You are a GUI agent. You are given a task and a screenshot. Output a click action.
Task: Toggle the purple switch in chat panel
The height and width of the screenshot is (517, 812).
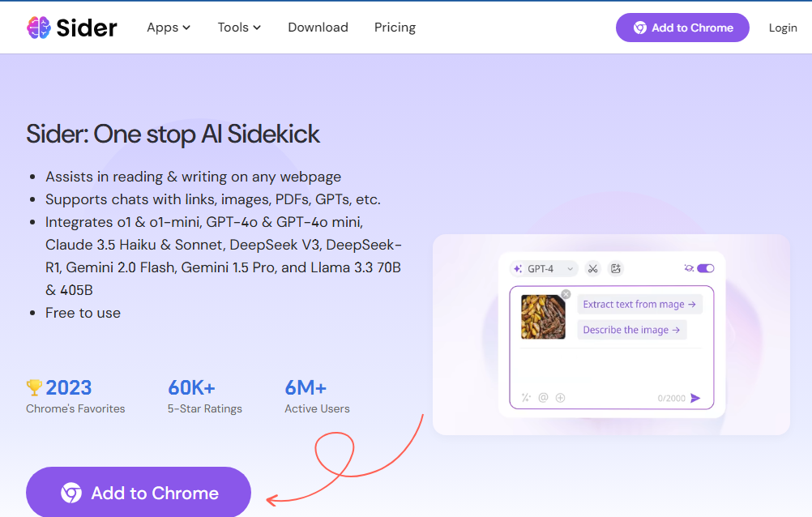tap(705, 268)
